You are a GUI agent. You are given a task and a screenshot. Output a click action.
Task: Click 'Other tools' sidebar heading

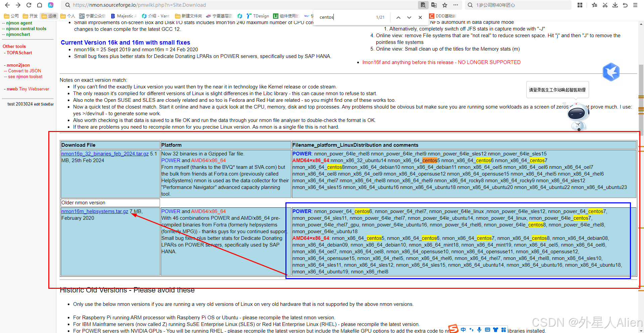(x=14, y=47)
